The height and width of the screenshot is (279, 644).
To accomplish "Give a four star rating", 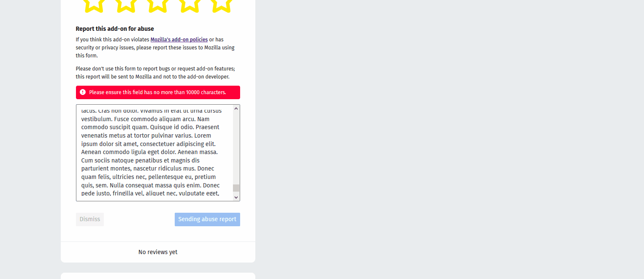I will tap(190, 5).
